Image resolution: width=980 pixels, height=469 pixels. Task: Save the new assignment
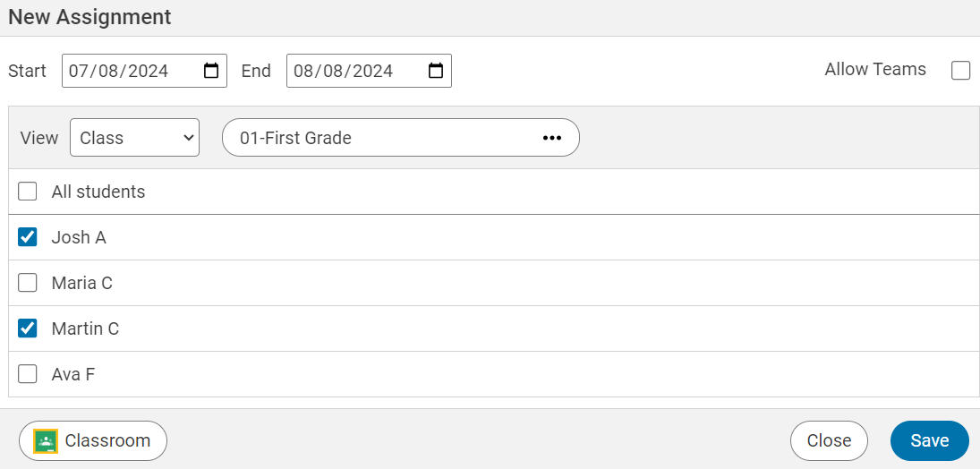pyautogui.click(x=929, y=440)
